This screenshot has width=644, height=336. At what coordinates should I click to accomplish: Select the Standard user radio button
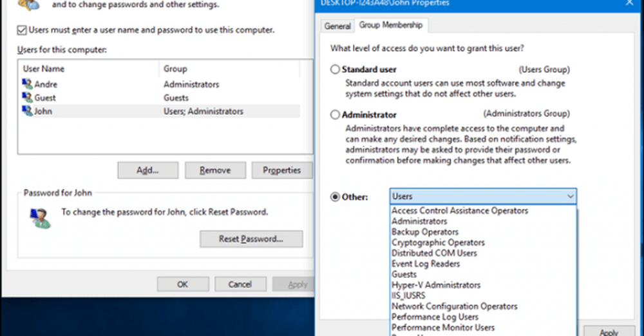point(334,69)
